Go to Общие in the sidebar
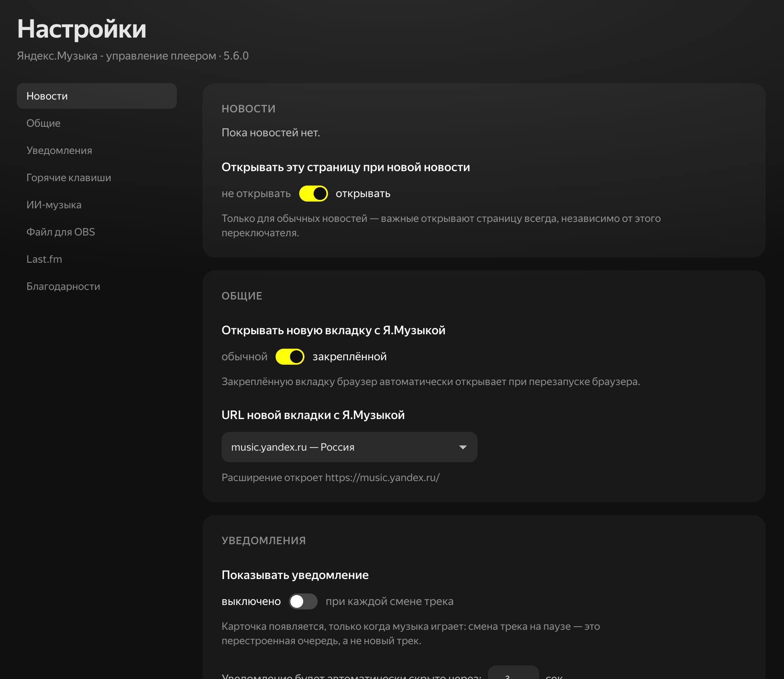The height and width of the screenshot is (679, 784). click(x=96, y=123)
